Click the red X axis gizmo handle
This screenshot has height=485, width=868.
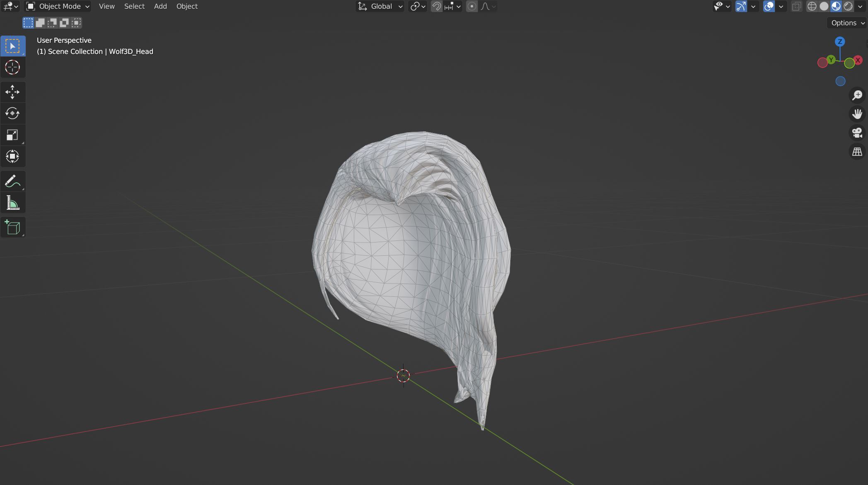pos(858,61)
